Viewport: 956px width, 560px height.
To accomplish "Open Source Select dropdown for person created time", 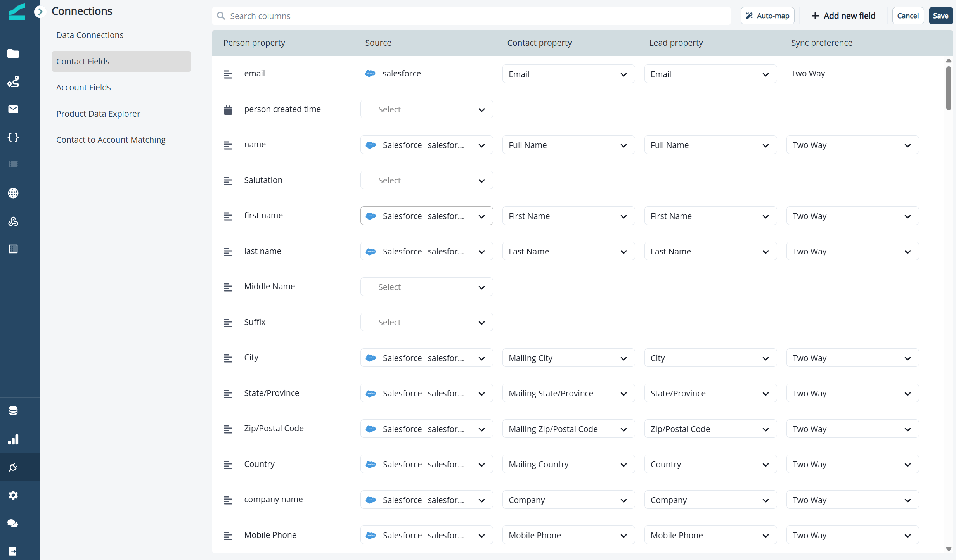I will (x=426, y=109).
